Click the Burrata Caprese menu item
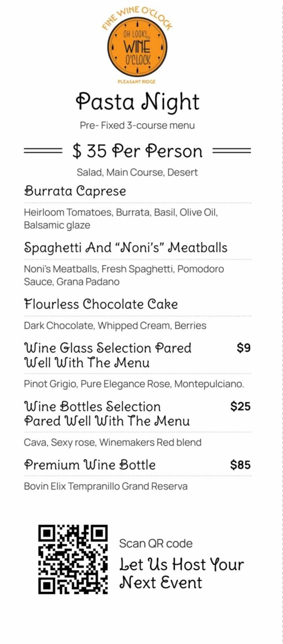 (x=75, y=191)
